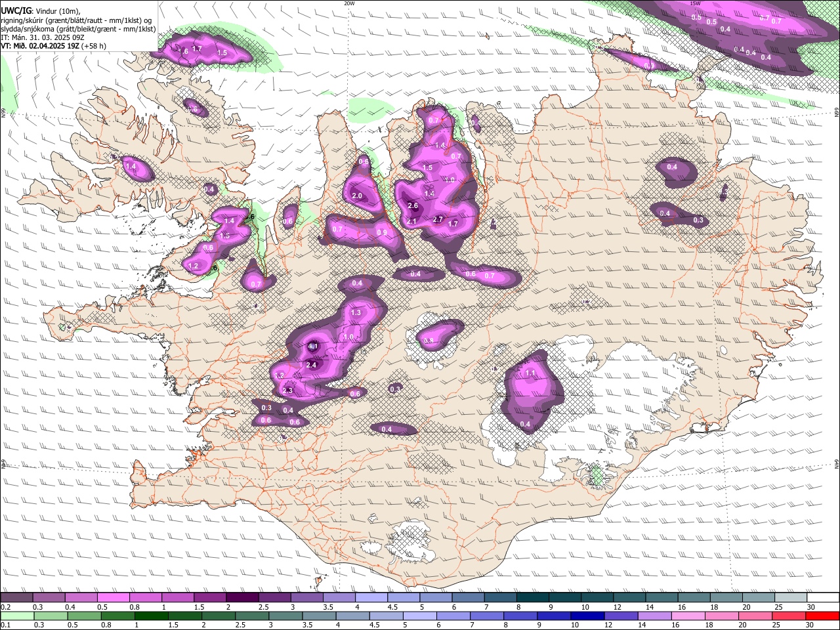This screenshot has width=840, height=630.
Task: Select the dusky purple 0.2–0.3 swatch in top legend
Action: [x=16, y=598]
